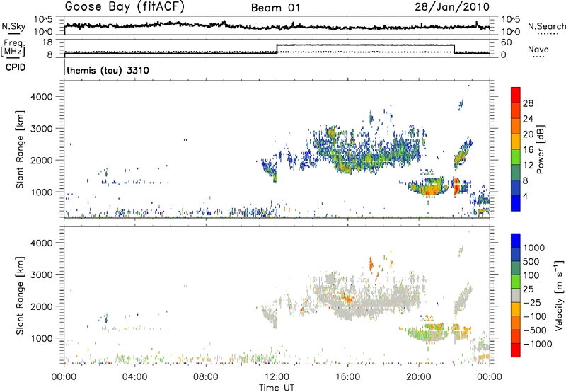Click the "16:00" time tick label
This screenshot has height=392, width=566.
point(347,377)
